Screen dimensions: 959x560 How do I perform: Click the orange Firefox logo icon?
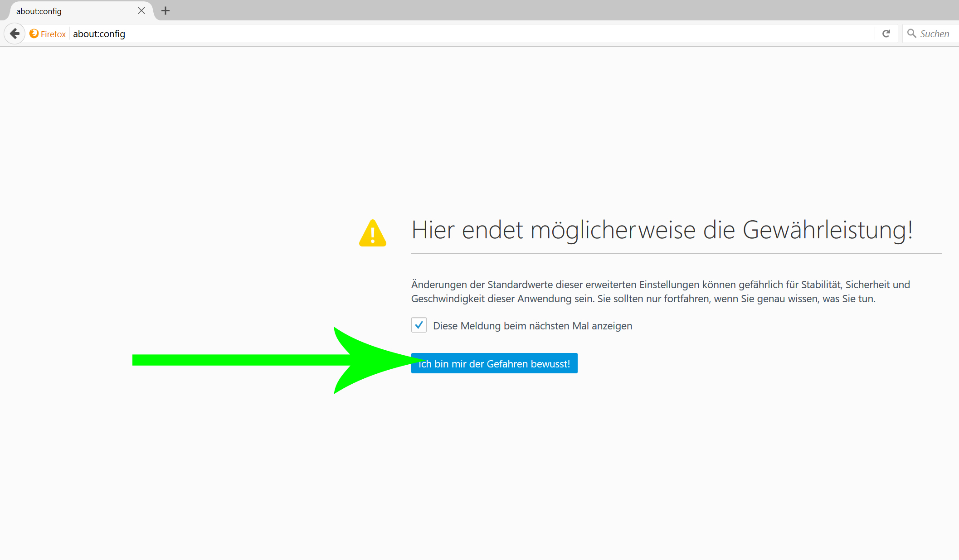(34, 34)
